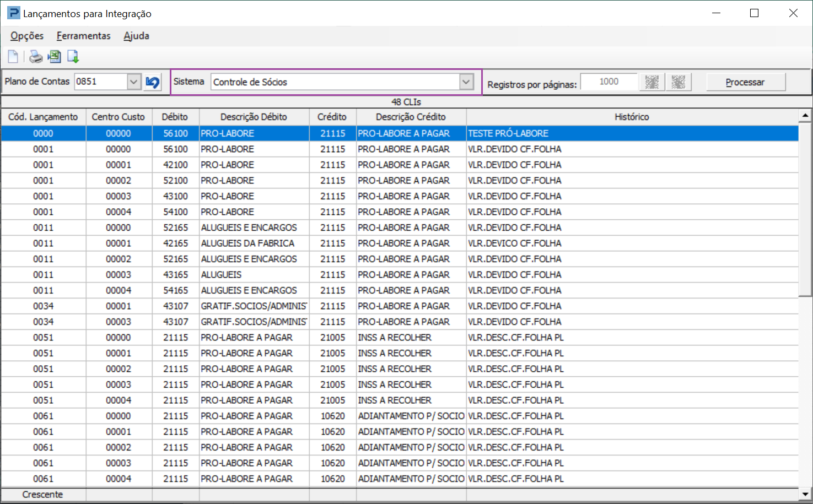Screen dimensions: 813x504
Task: Click the new blank document icon
Action: [13, 57]
